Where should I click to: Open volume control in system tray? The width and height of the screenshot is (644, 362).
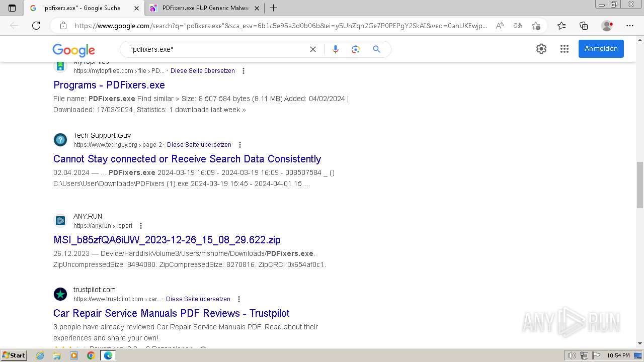pyautogui.click(x=572, y=355)
